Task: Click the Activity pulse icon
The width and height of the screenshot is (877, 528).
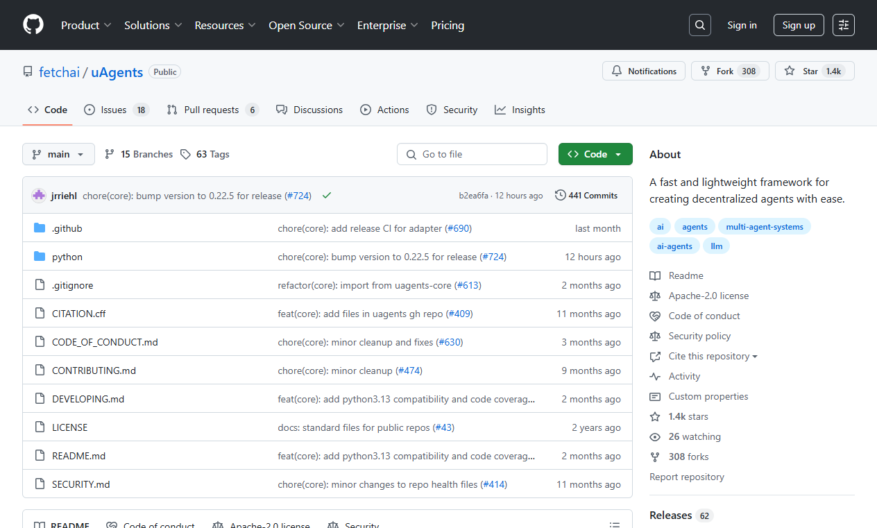Action: pos(655,376)
